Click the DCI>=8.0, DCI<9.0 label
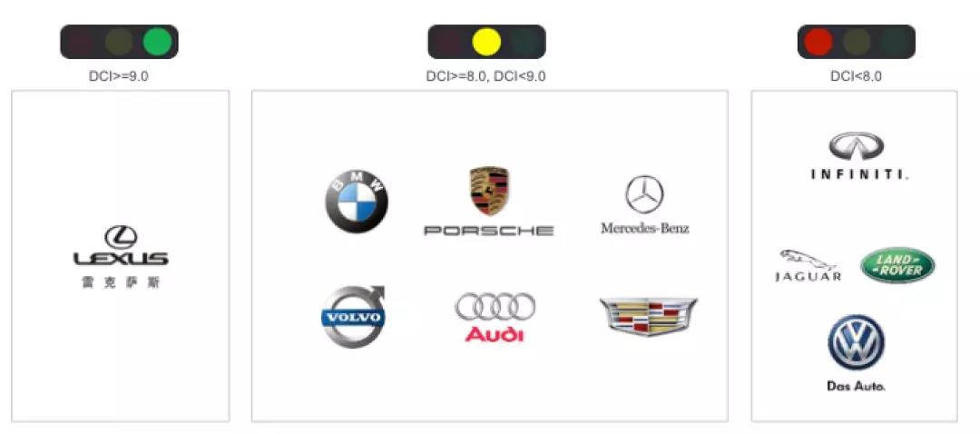The width and height of the screenshot is (980, 434). [485, 76]
